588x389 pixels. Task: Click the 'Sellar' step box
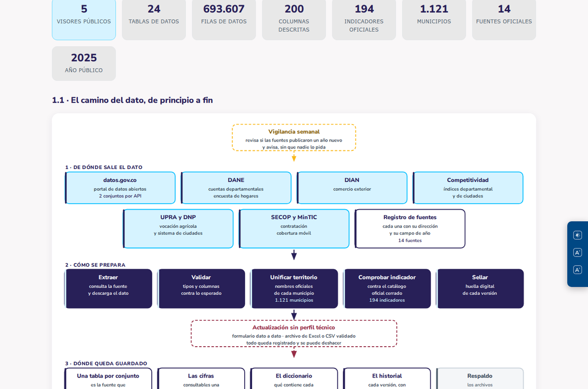pyautogui.click(x=480, y=288)
